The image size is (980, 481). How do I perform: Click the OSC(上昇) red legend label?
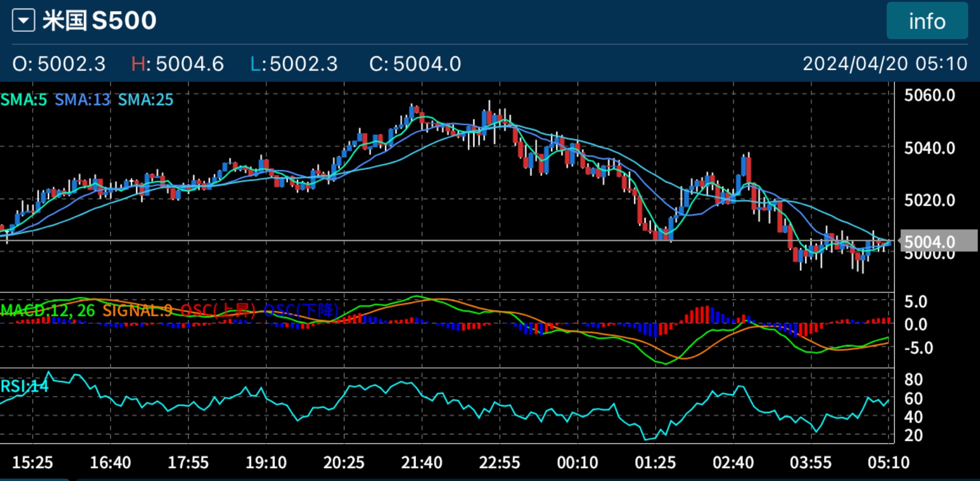(218, 310)
